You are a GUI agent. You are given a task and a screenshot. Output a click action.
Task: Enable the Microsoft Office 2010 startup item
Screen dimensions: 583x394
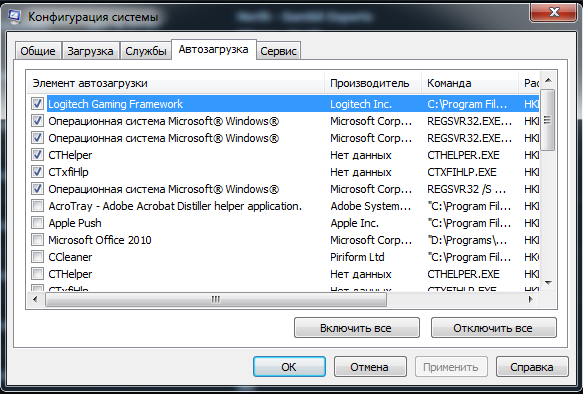(37, 240)
